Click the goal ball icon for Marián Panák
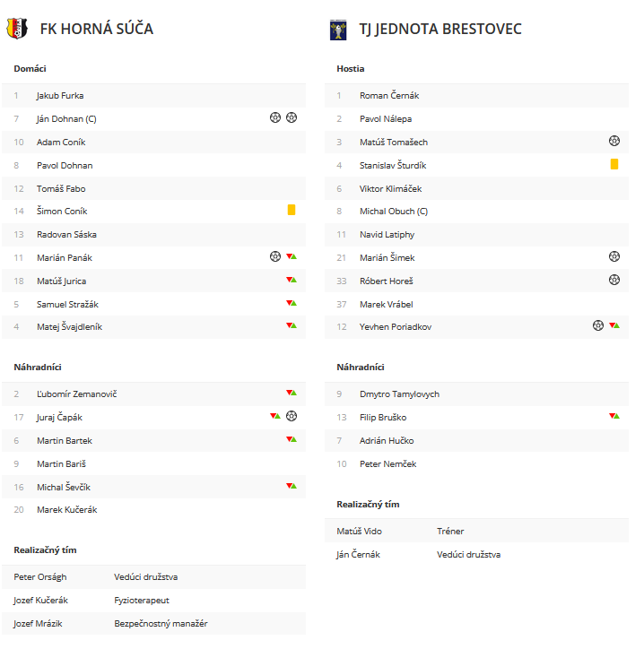This screenshot has height=649, width=644. (x=275, y=256)
